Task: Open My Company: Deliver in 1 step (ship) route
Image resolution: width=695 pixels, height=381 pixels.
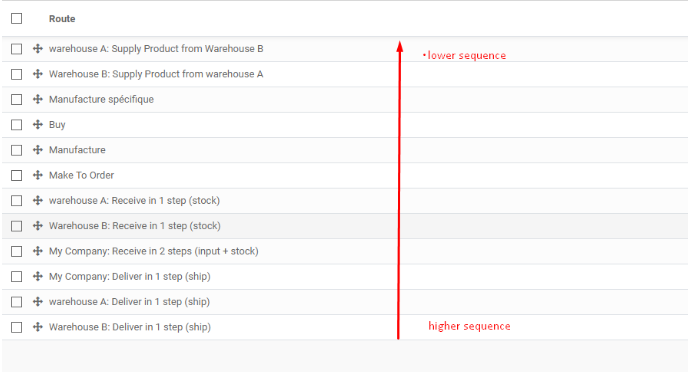Action: click(x=130, y=276)
